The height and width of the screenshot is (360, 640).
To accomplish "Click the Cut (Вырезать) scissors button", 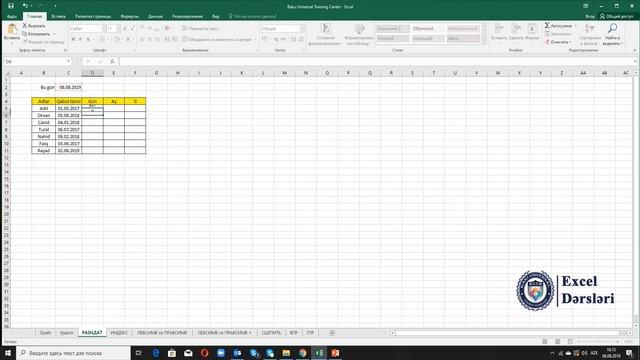I will [x=34, y=26].
